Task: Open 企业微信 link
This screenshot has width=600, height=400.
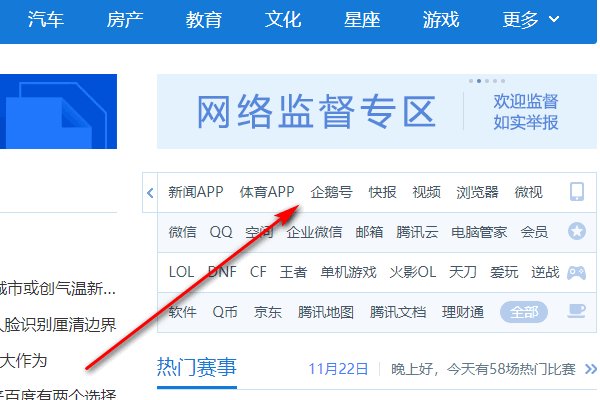Action: point(314,232)
